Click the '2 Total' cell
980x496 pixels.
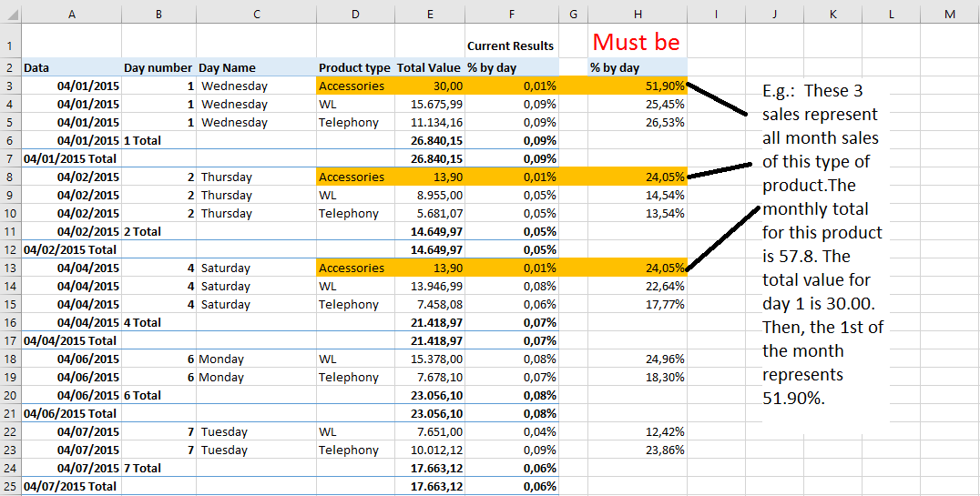coord(158,231)
